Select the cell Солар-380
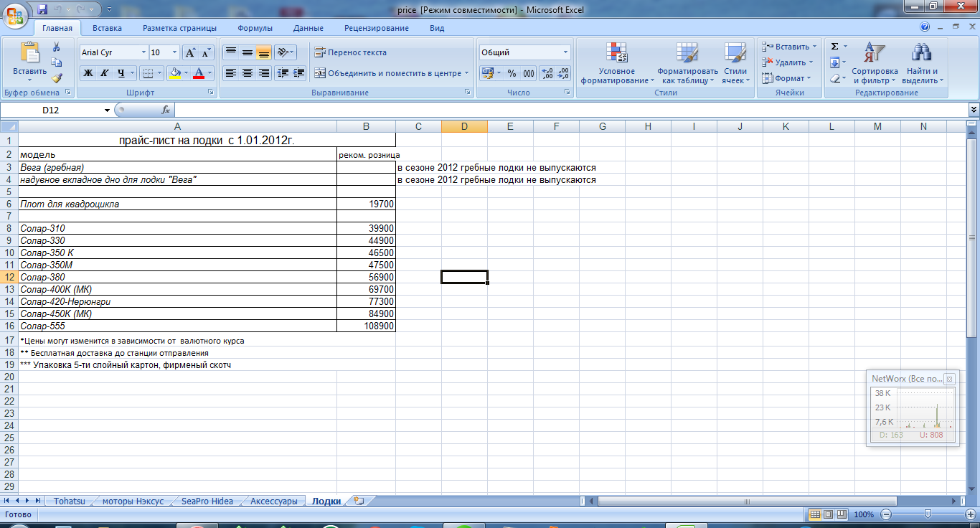This screenshot has height=528, width=980. (x=178, y=277)
